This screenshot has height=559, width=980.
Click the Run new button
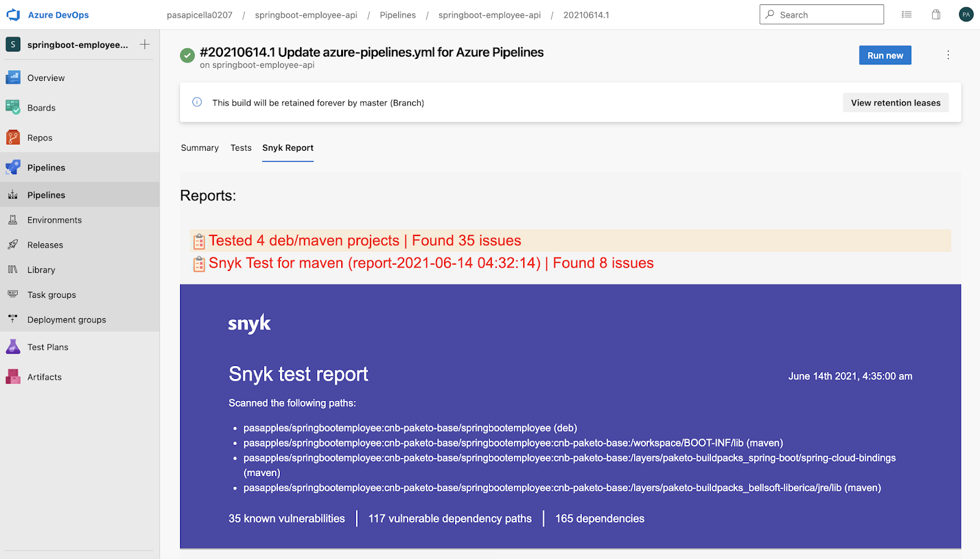click(885, 55)
